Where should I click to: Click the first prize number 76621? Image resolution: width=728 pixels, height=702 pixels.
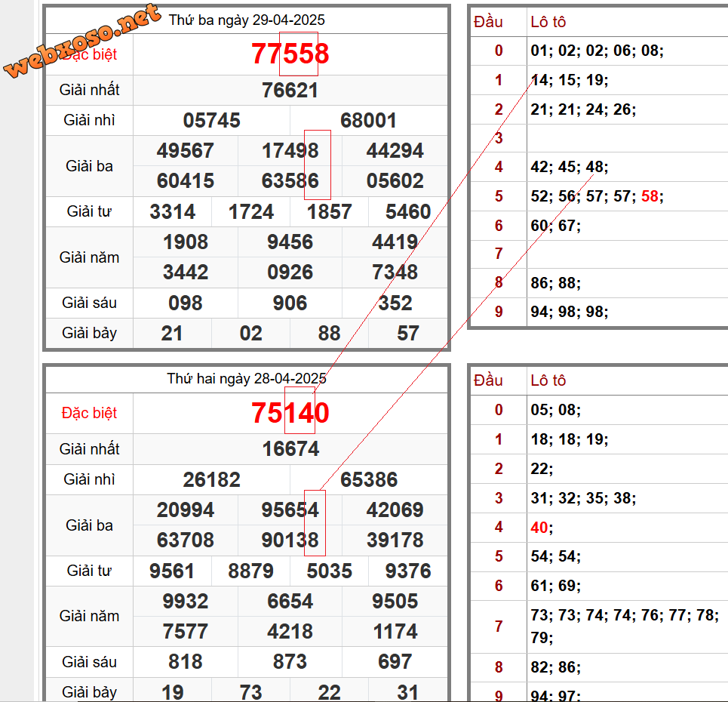click(290, 90)
